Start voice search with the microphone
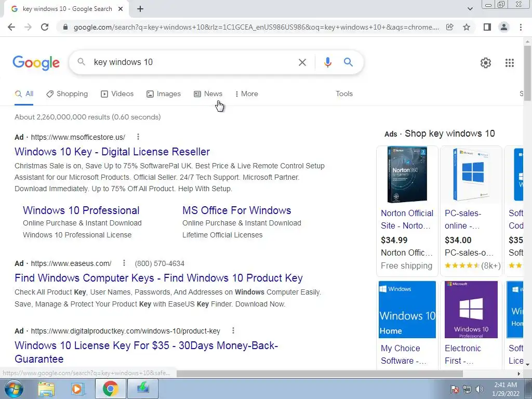This screenshot has width=532, height=399. [x=327, y=62]
